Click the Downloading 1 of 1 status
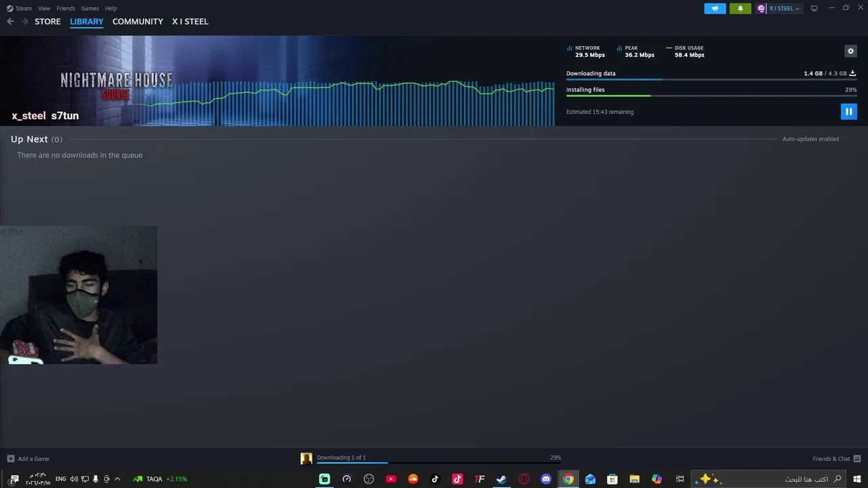This screenshot has height=488, width=868. [341, 457]
